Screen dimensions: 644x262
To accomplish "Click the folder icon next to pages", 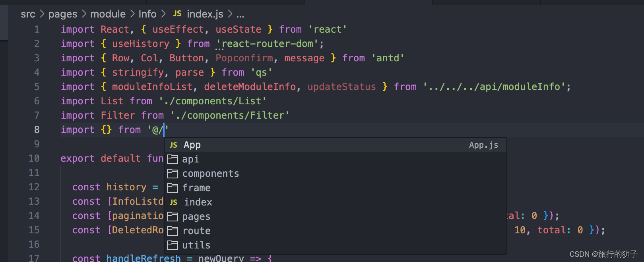I will click(173, 217).
